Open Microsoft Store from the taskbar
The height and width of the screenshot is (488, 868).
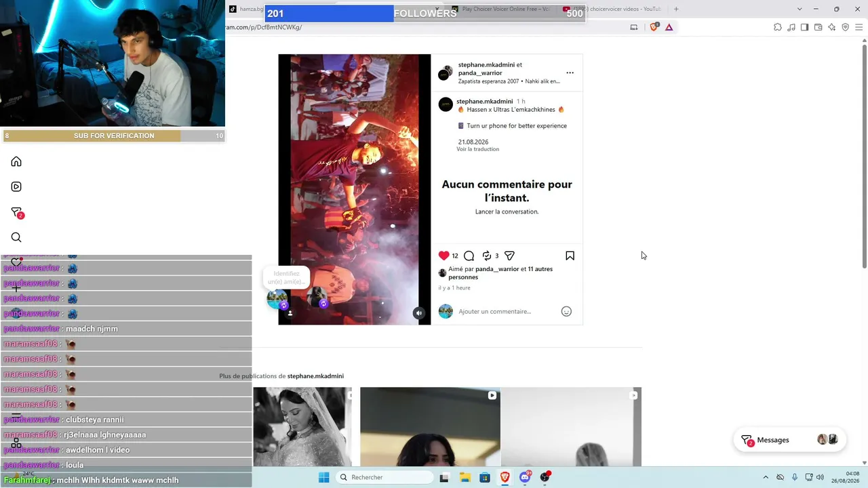485,477
